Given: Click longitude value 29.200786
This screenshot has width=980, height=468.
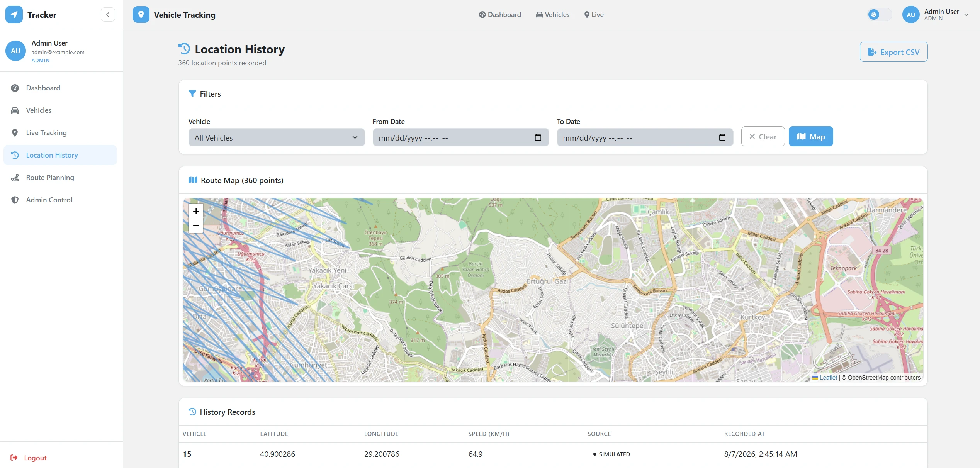Looking at the screenshot, I should pos(382,454).
